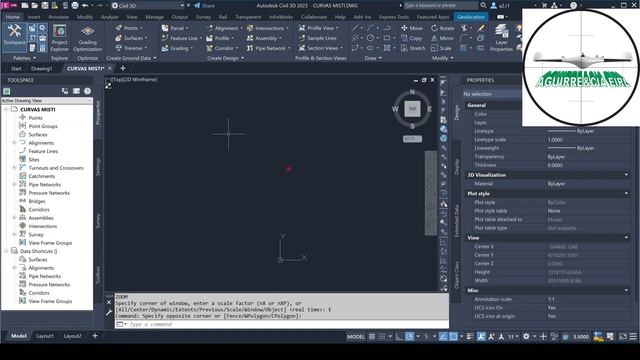Open Toolspace help question icon

click(x=87, y=91)
